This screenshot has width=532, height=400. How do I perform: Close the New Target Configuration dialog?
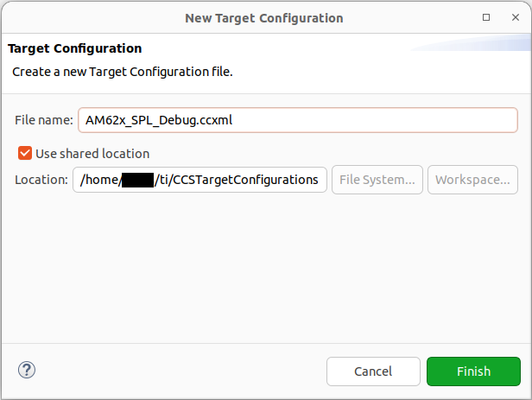tap(513, 17)
